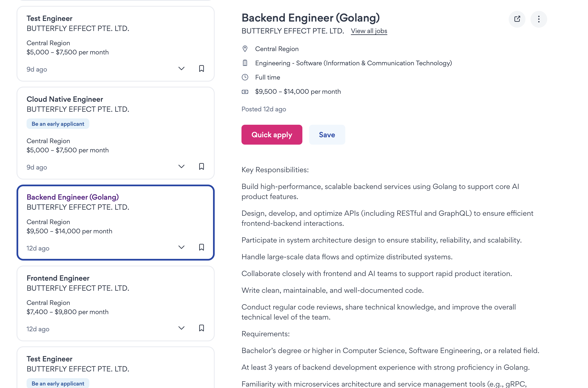Image resolution: width=588 pixels, height=388 pixels.
Task: Open the three-dot more options menu
Action: point(539,19)
